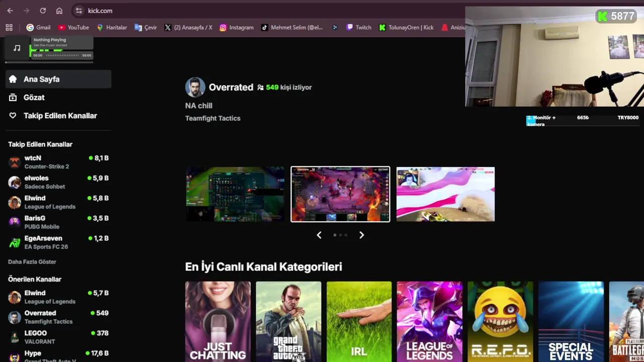This screenshot has width=644, height=362.
Task: Open the Instagram bookmark
Action: [236, 28]
